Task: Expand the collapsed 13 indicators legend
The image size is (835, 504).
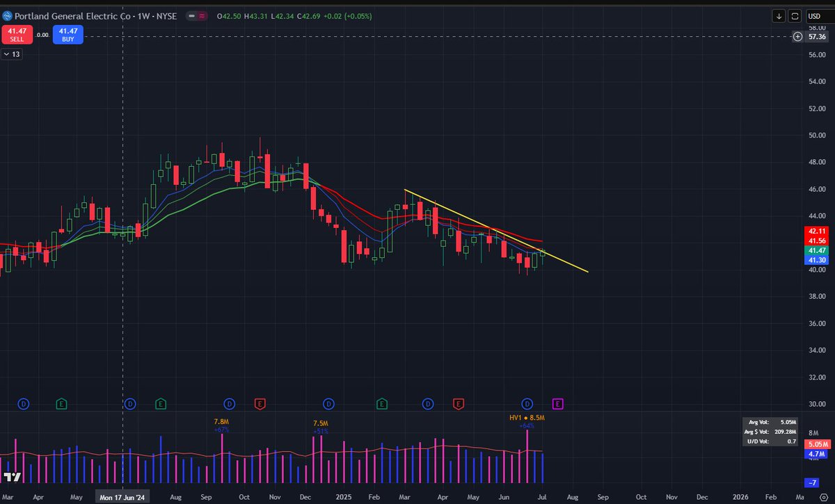Action: [12, 54]
